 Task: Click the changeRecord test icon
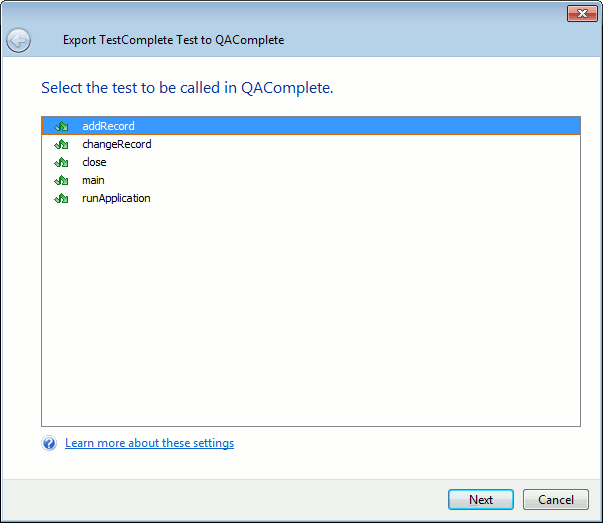pyautogui.click(x=61, y=144)
